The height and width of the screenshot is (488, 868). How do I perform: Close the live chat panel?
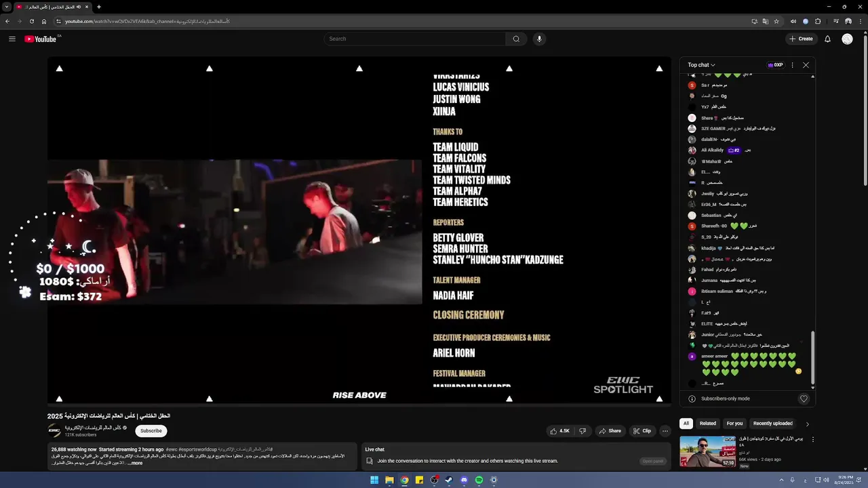[806, 65]
